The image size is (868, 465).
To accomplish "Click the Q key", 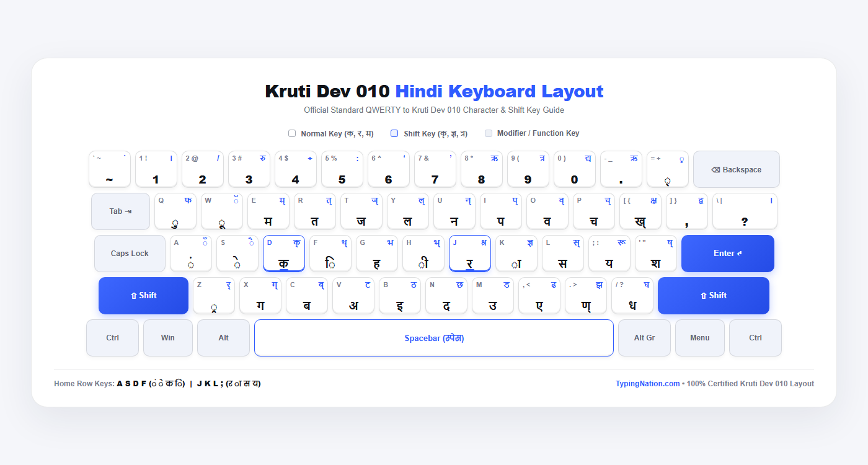I will [x=175, y=211].
